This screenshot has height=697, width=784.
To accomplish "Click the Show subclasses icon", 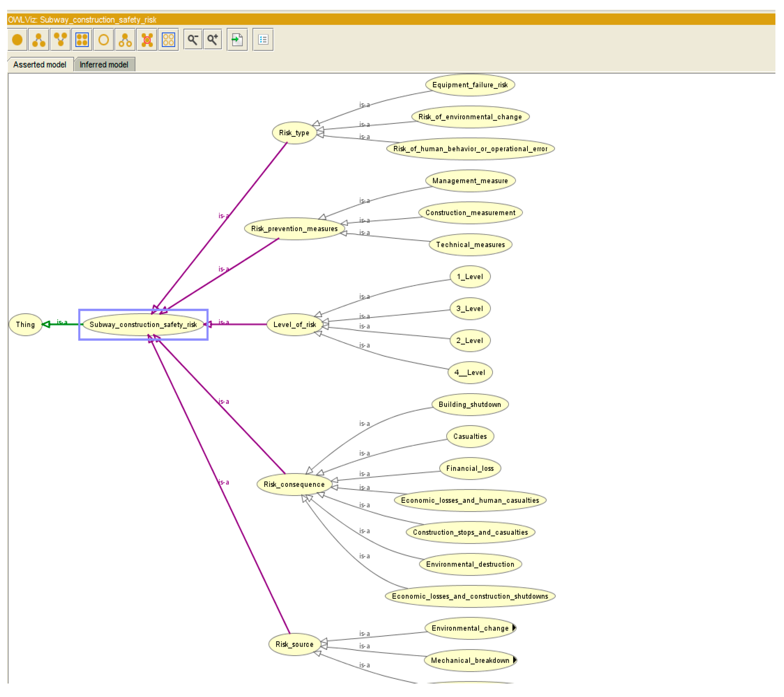I will tap(39, 40).
